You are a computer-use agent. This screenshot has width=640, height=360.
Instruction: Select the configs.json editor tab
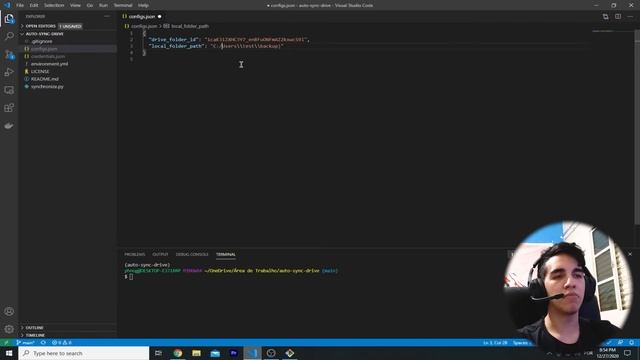(x=142, y=16)
